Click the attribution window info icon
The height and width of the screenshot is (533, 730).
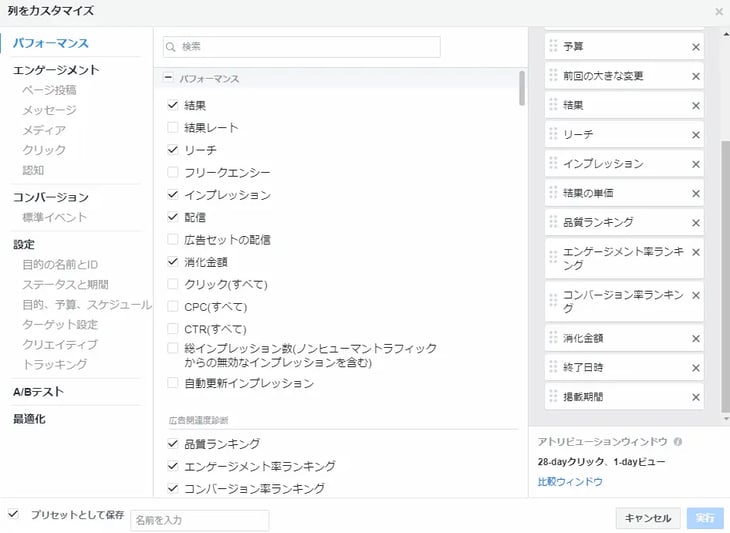tap(678, 441)
